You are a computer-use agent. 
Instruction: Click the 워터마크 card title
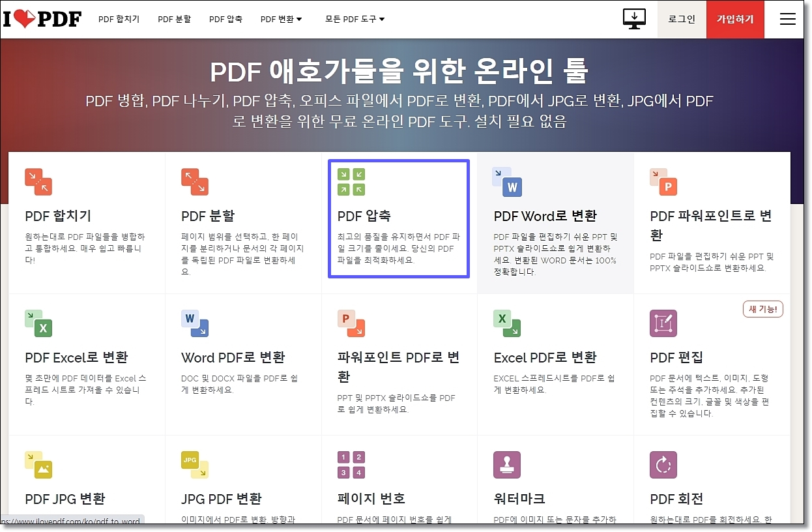pyautogui.click(x=519, y=499)
